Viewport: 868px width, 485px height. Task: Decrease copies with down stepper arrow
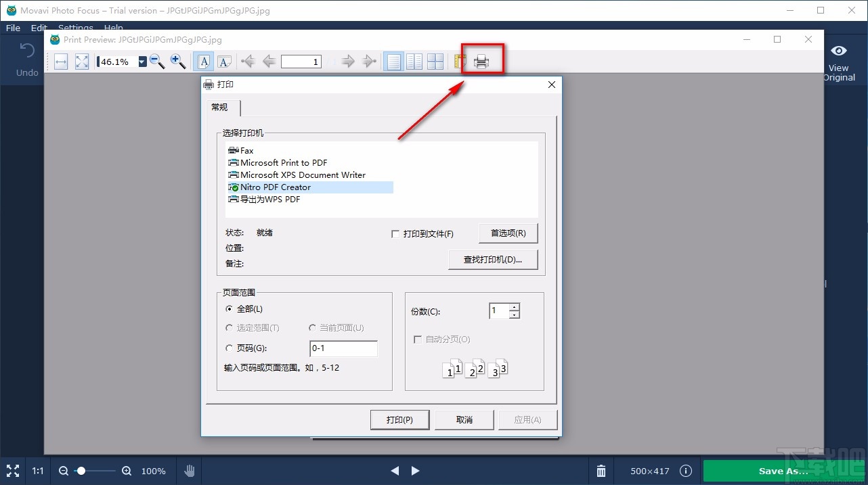(514, 315)
